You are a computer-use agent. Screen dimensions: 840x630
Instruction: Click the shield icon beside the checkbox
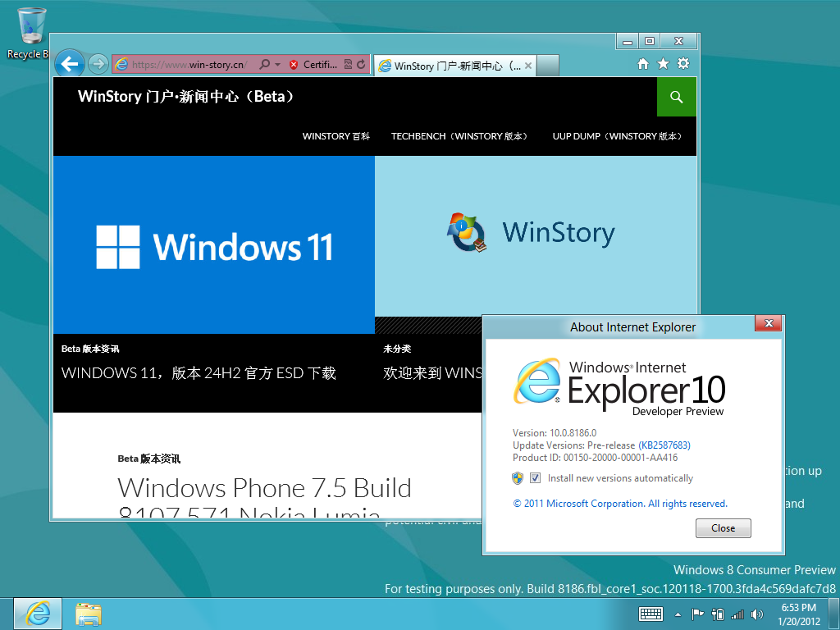518,478
